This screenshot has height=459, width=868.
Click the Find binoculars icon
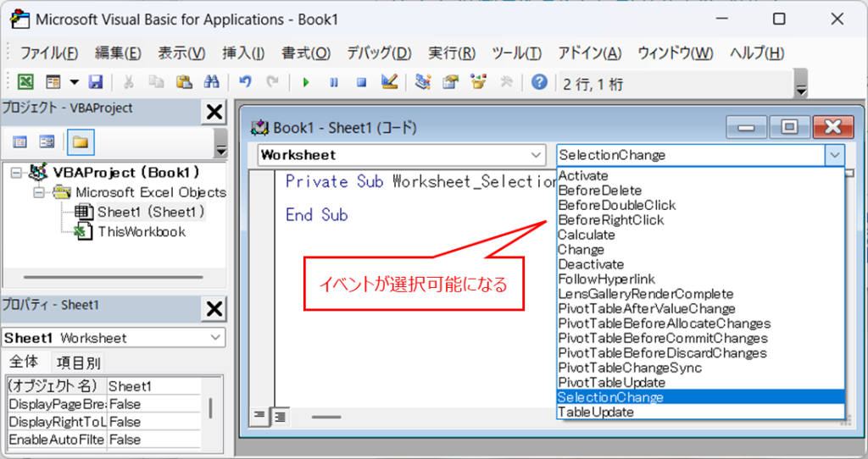point(211,83)
